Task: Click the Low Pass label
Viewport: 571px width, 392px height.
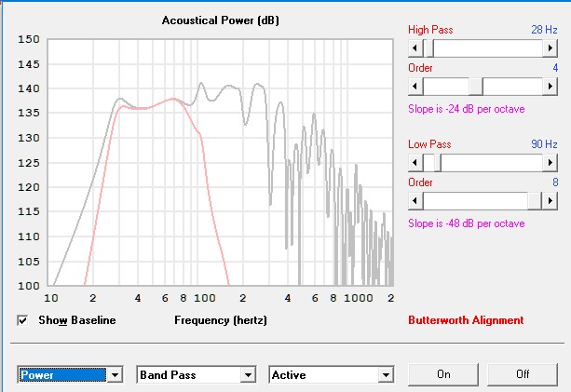Action: click(x=429, y=144)
